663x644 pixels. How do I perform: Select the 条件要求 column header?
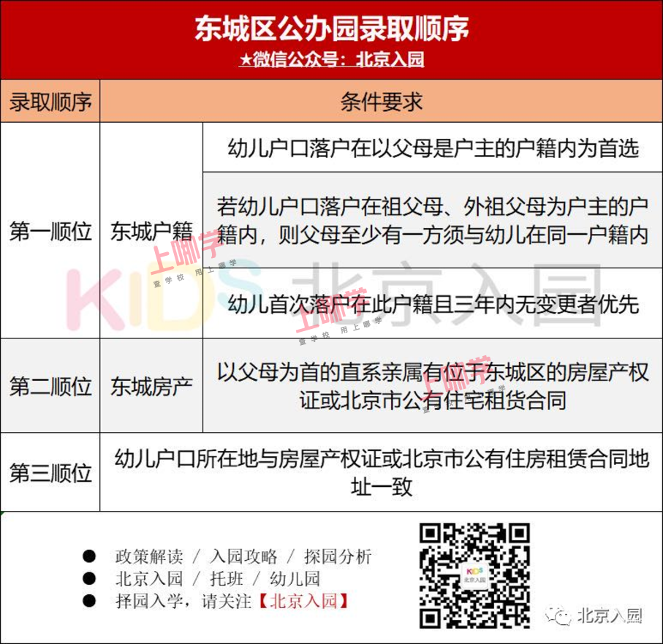click(381, 102)
